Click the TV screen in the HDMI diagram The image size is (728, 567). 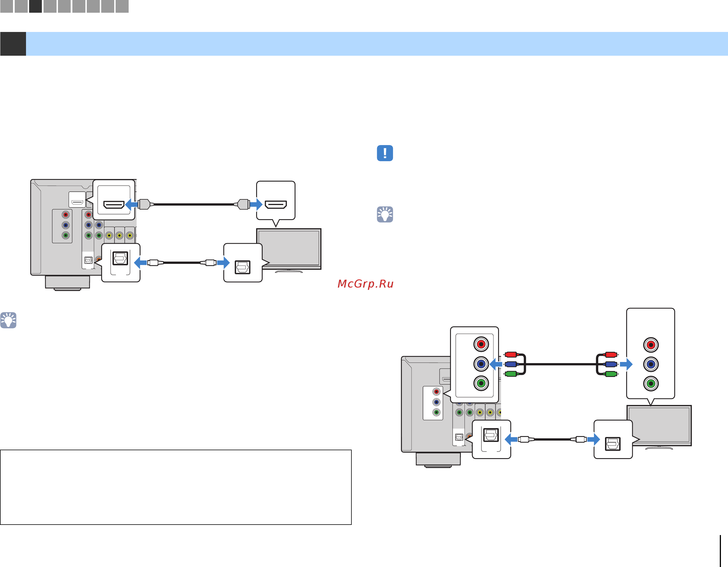tap(289, 249)
